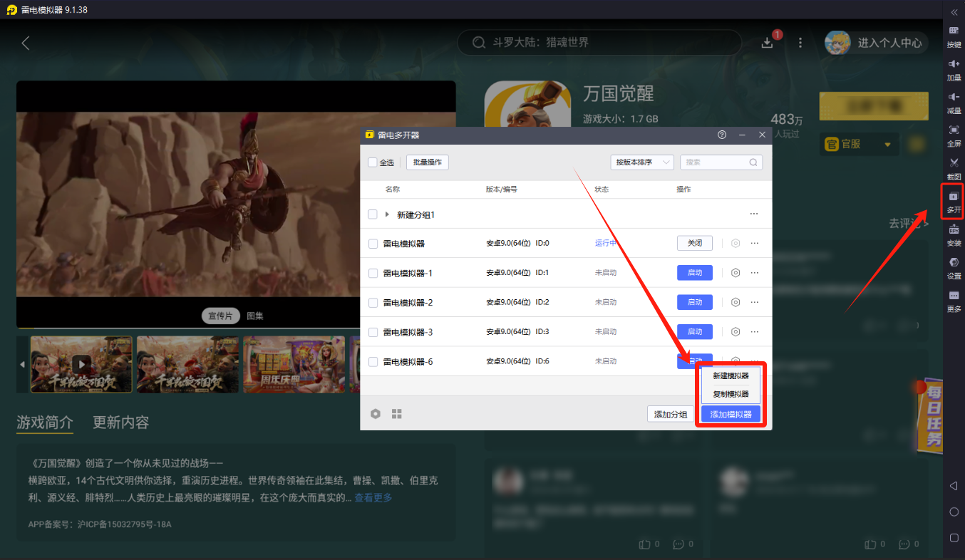Click the hexagon settings icon in multi-opener footer
965x560 pixels.
click(x=376, y=414)
